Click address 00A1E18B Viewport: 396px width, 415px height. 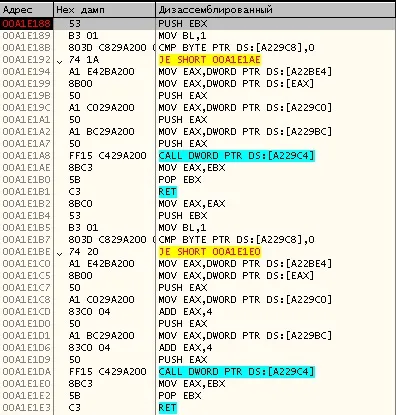(26, 48)
